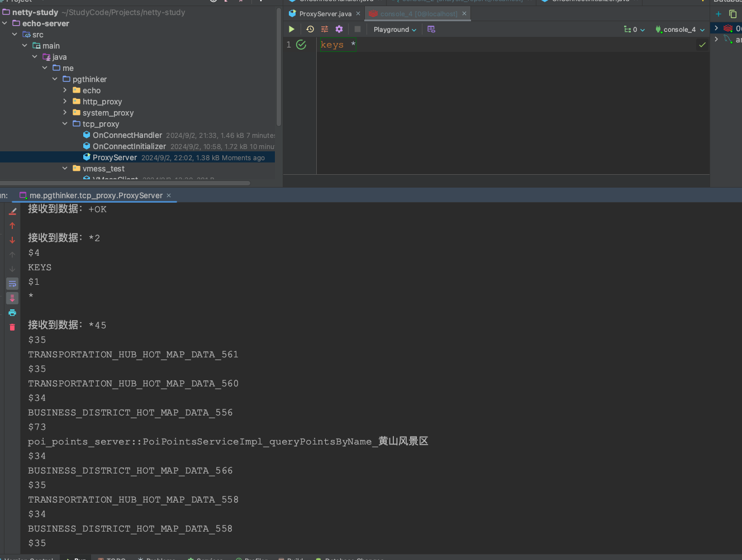742x560 pixels.
Task: Toggle soft-wrap in the Run console
Action: tap(12, 284)
